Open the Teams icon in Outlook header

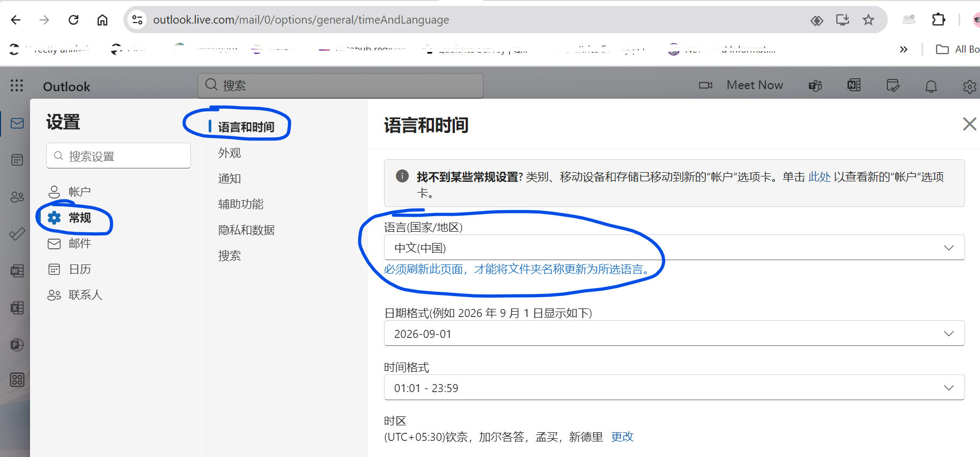click(x=815, y=85)
